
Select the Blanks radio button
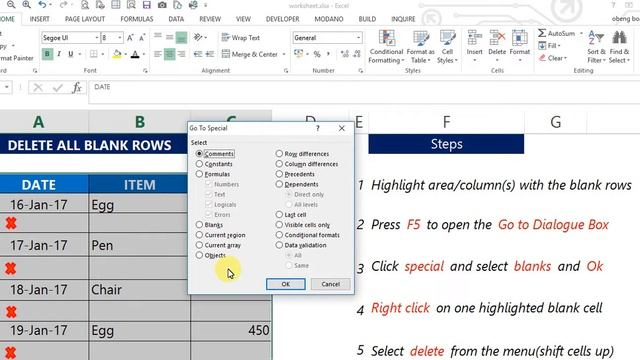pos(199,224)
